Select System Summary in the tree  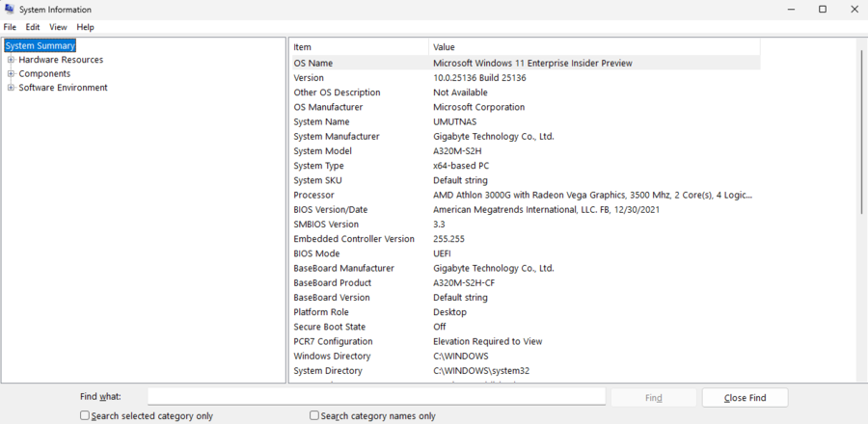(x=40, y=45)
